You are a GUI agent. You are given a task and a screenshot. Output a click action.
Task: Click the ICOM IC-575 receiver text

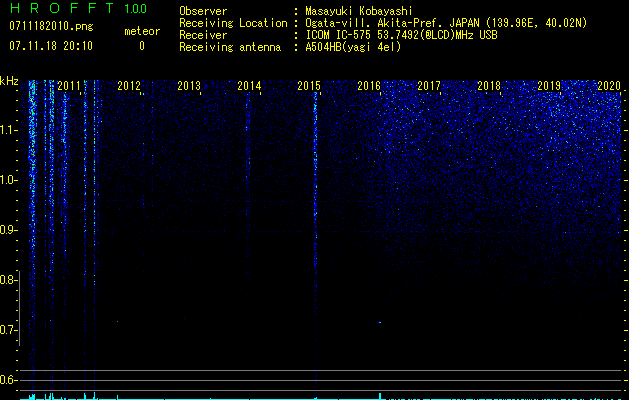[x=401, y=35]
